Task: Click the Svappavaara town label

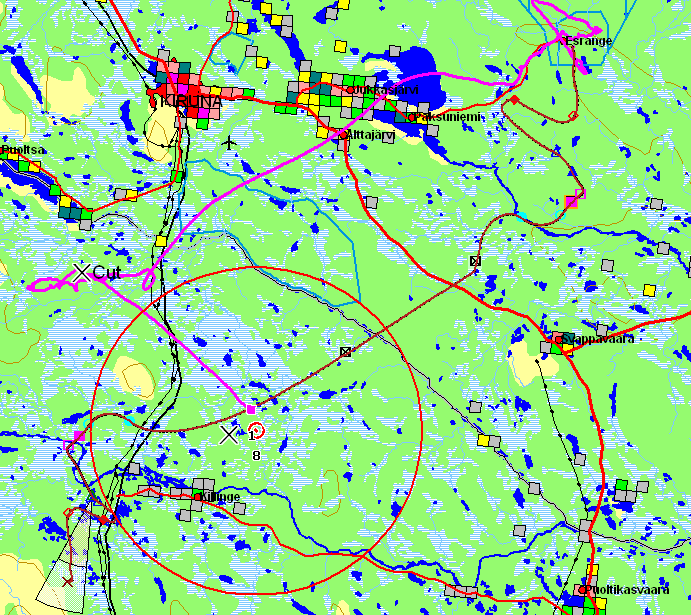Action: (x=598, y=339)
